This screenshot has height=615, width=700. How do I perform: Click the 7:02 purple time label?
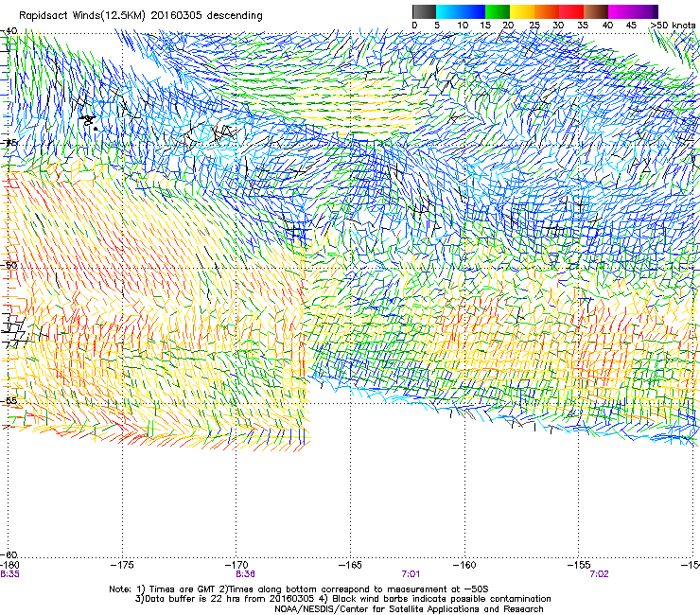[599, 574]
